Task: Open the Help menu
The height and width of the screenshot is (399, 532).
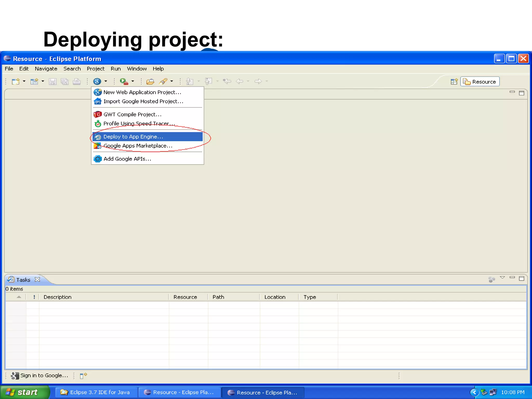Action: point(158,69)
